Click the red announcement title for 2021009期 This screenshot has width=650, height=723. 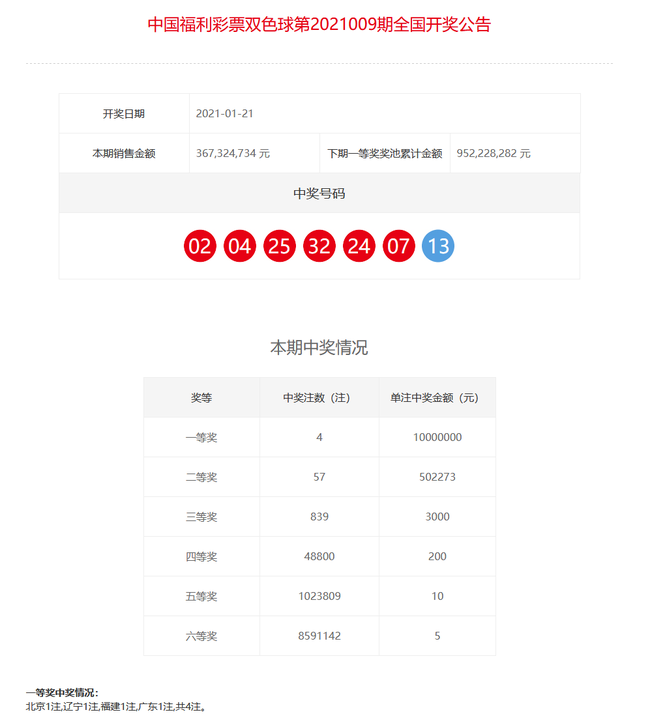pos(319,24)
